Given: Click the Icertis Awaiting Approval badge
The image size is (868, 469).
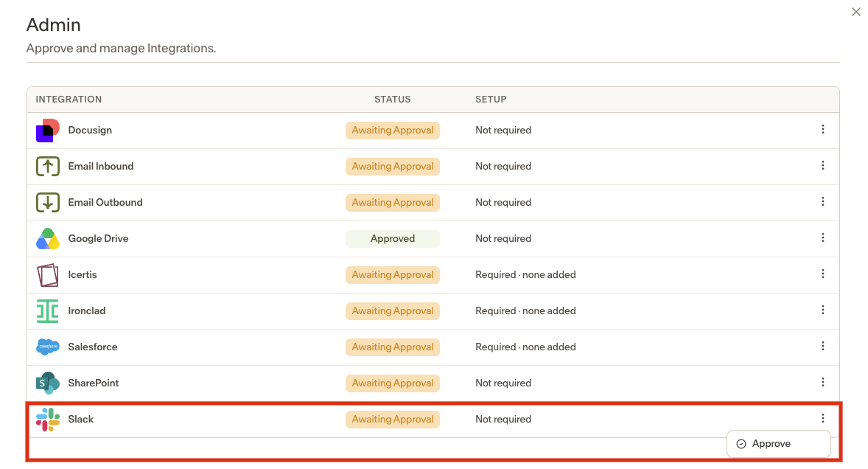Looking at the screenshot, I should (393, 274).
